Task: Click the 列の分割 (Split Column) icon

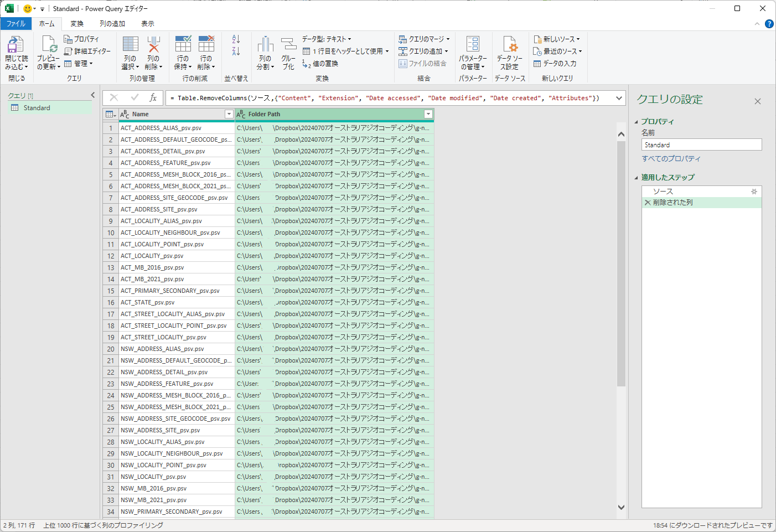Action: pyautogui.click(x=265, y=45)
